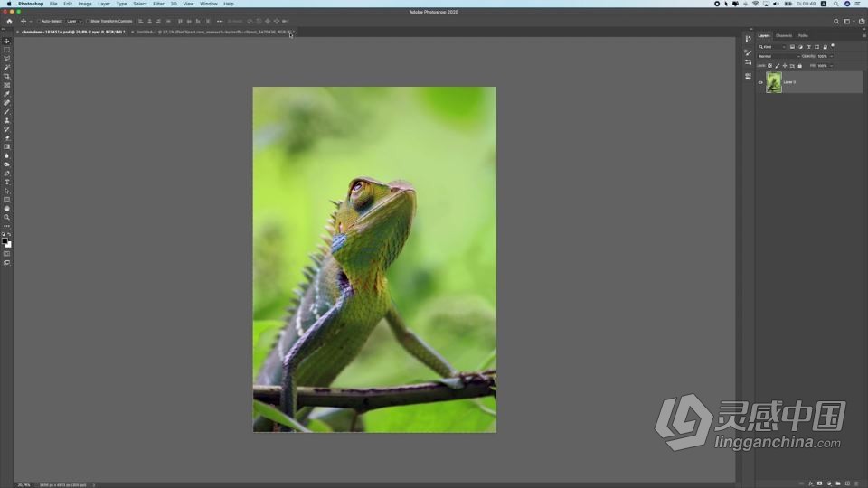Open Opacity slider dropdown arrow
Image resolution: width=868 pixels, height=488 pixels.
(x=832, y=56)
